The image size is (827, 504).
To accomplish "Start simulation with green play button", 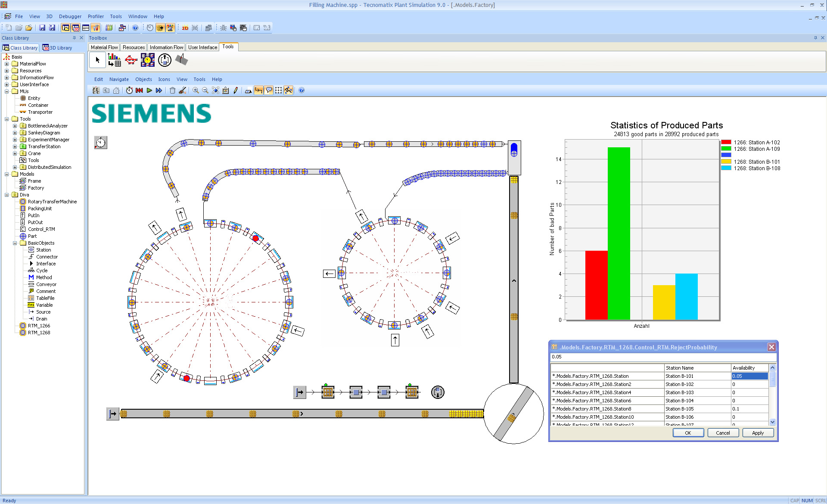I will 149,90.
